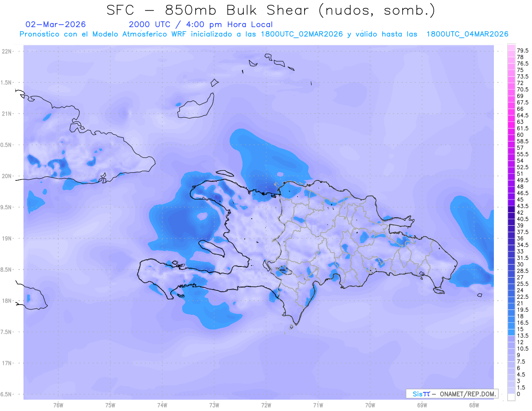Click the '36' legend value
532x411 pixels.
pos(520,239)
